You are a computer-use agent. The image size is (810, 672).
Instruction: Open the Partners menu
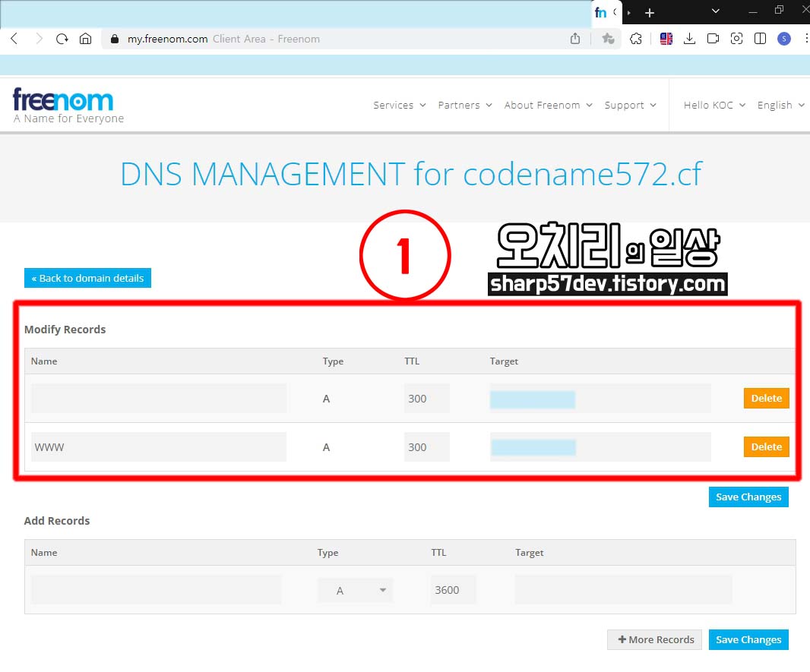point(465,106)
